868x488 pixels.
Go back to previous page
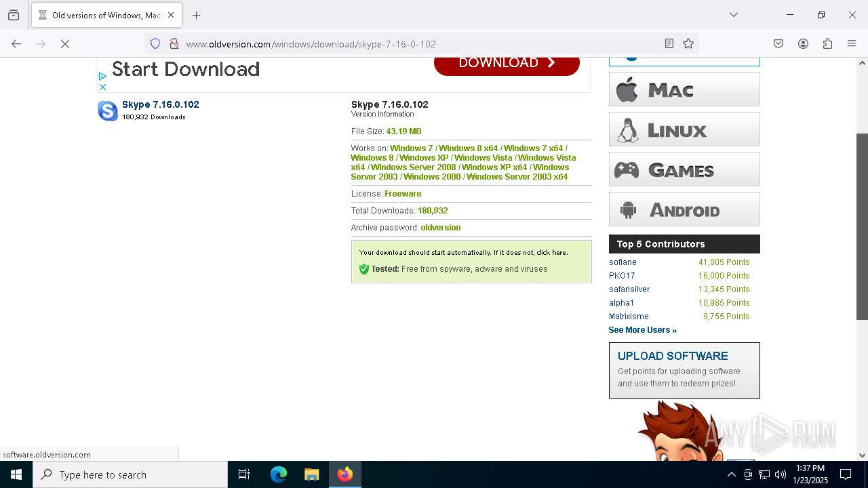16,43
